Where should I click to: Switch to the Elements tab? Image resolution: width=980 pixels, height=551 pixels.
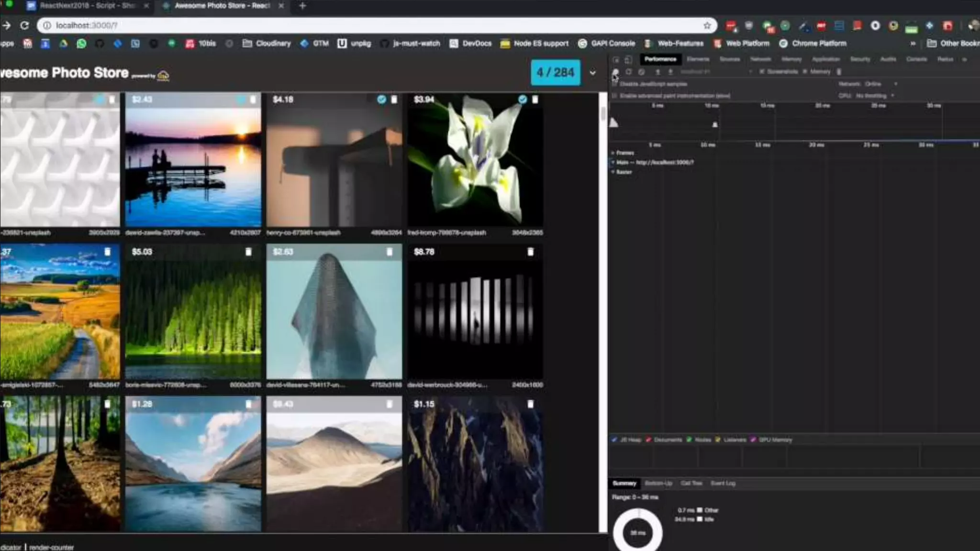click(698, 59)
